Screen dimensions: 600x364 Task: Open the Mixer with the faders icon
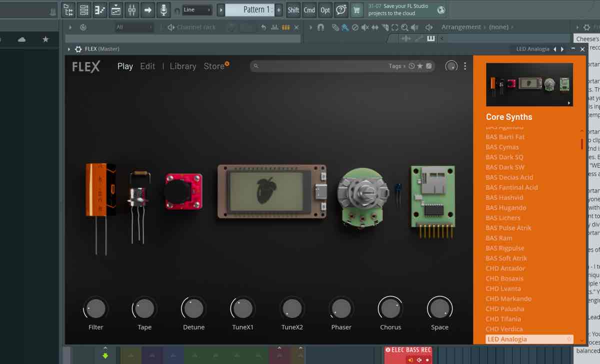[x=132, y=9]
